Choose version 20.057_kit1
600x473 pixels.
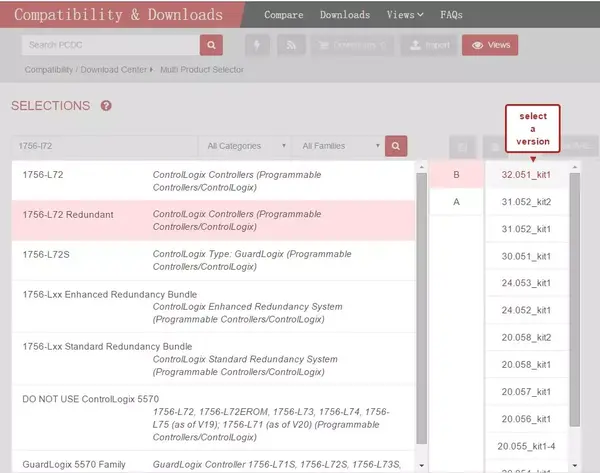pyautogui.click(x=526, y=391)
